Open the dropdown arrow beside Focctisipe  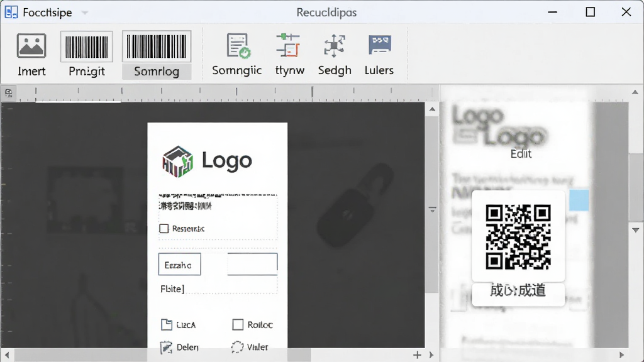(85, 13)
